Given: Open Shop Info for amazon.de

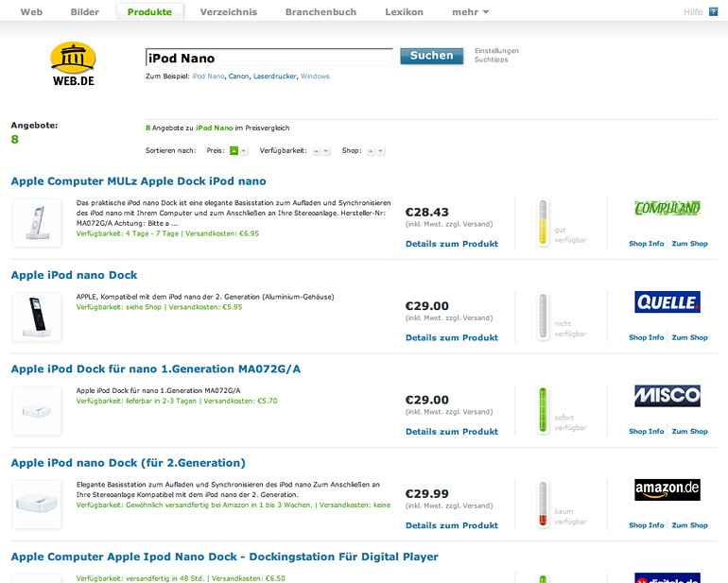Looking at the screenshot, I should pos(647,524).
